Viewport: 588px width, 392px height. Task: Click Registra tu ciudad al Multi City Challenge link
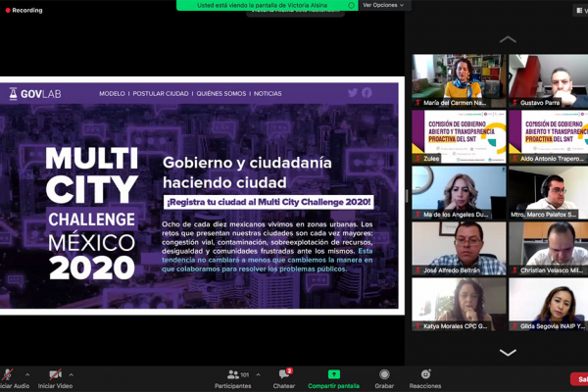pos(269,202)
